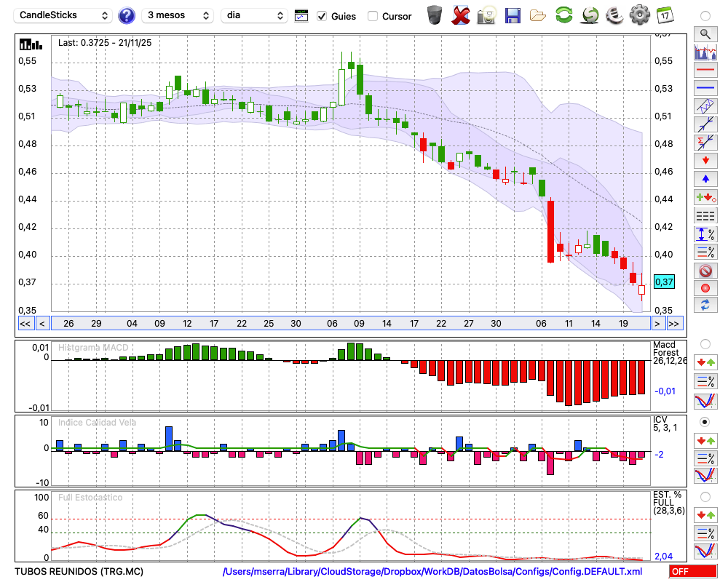Click the magnifier zoom tool in sidebar
This screenshot has height=582, width=728.
(705, 33)
